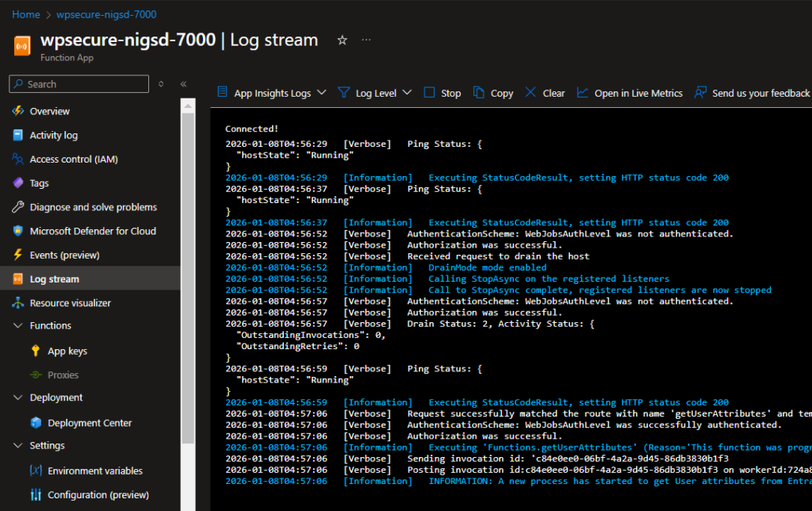Screen dimensions: 812x511
Task: Click wpsecure-nigsd-7000 breadcrumb link
Action: [x=105, y=14]
